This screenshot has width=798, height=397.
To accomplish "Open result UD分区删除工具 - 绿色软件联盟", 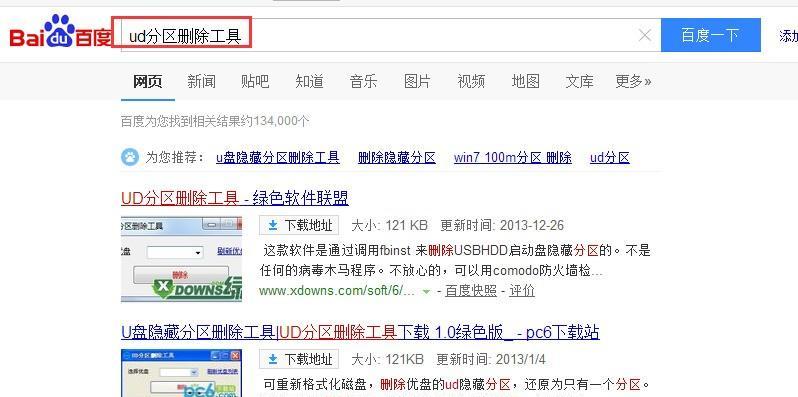I will 235,198.
